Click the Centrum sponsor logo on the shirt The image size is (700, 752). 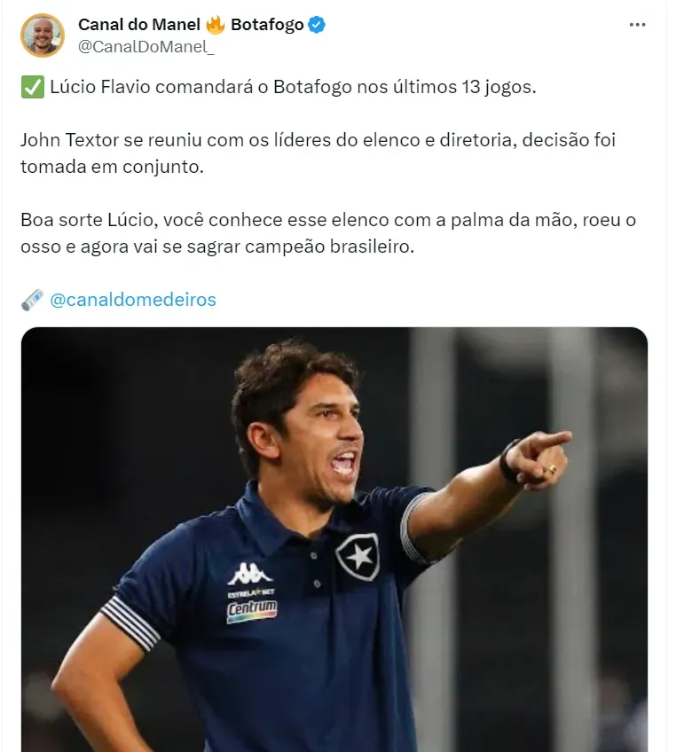tap(252, 610)
